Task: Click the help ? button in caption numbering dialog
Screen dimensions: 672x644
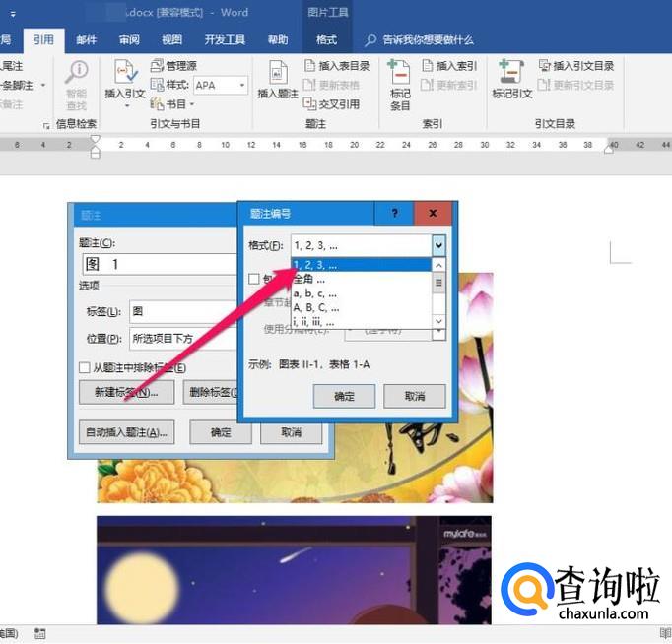Action: click(394, 213)
